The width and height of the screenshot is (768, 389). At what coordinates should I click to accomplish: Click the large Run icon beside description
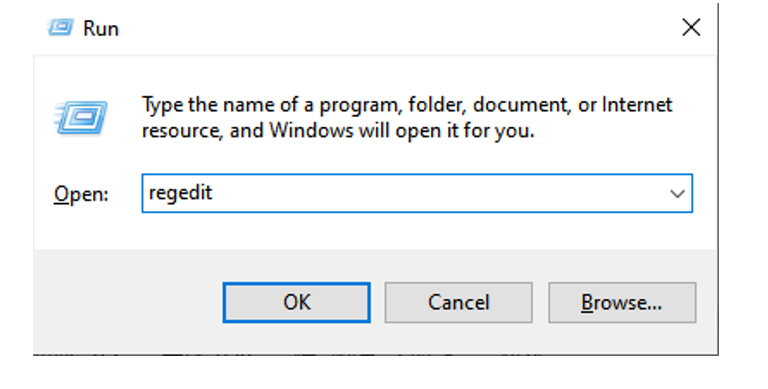tap(81, 118)
